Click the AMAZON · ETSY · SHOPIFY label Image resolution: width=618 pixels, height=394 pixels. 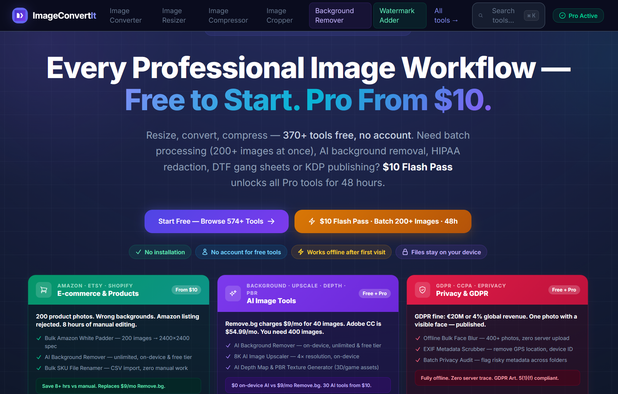pos(95,286)
